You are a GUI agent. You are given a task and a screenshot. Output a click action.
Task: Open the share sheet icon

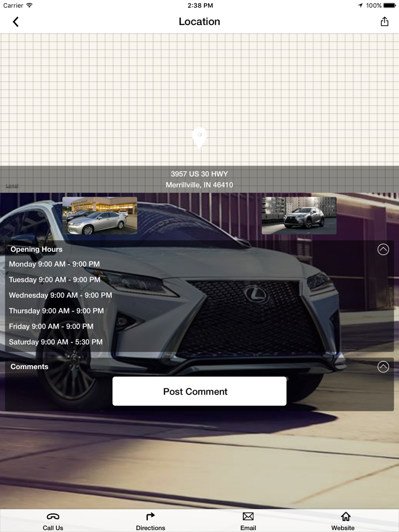tap(384, 22)
